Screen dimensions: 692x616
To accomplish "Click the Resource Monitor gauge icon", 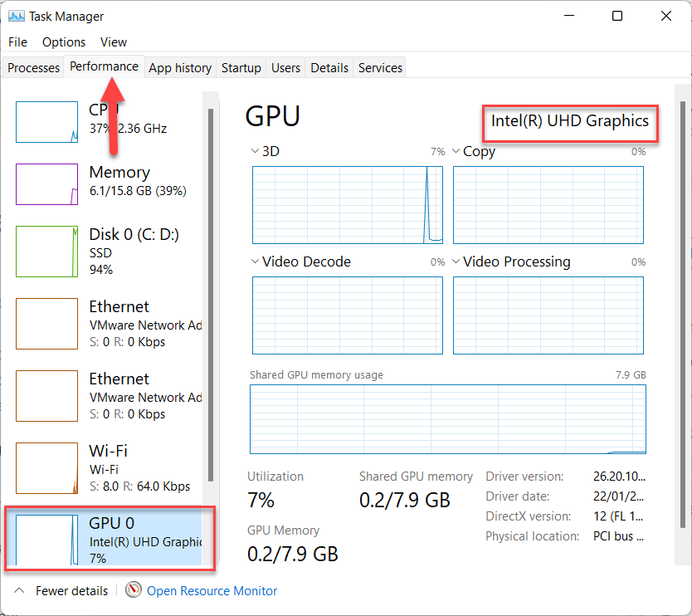I will pyautogui.click(x=134, y=590).
